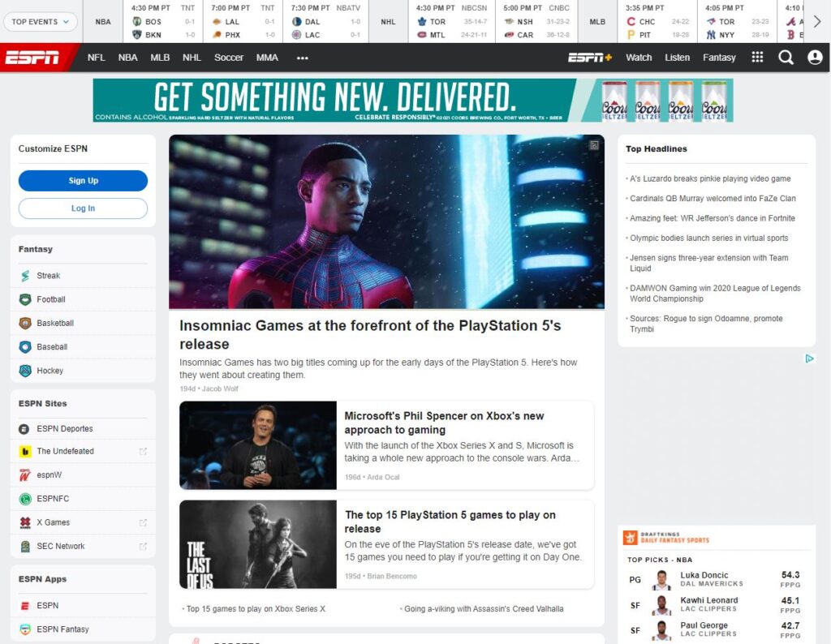The image size is (831, 644).
Task: Open Streak fantasy icon
Action: pos(25,276)
